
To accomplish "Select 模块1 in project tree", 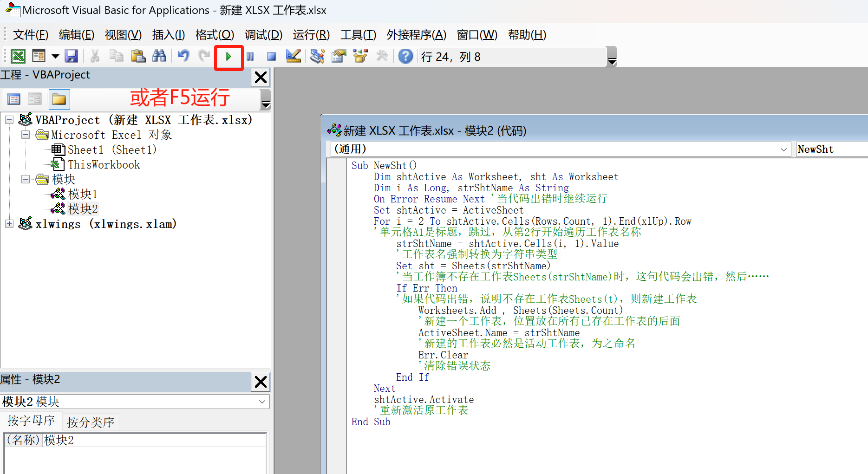I will [83, 194].
